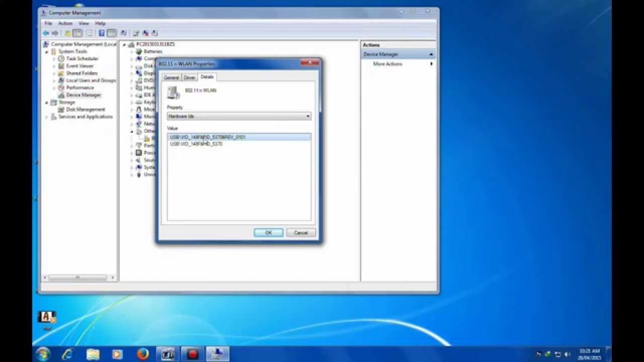
Task: Click the Forward arrow in the toolbar
Action: coord(54,33)
